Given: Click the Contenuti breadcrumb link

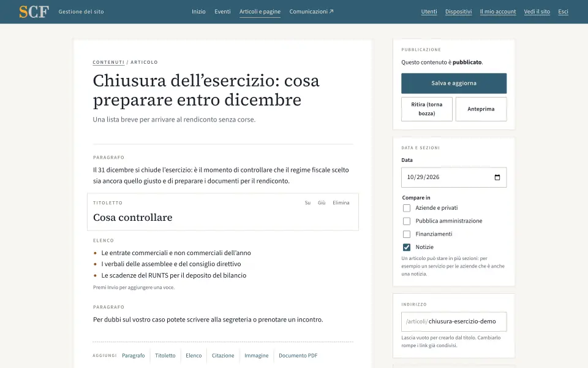Looking at the screenshot, I should (x=108, y=63).
